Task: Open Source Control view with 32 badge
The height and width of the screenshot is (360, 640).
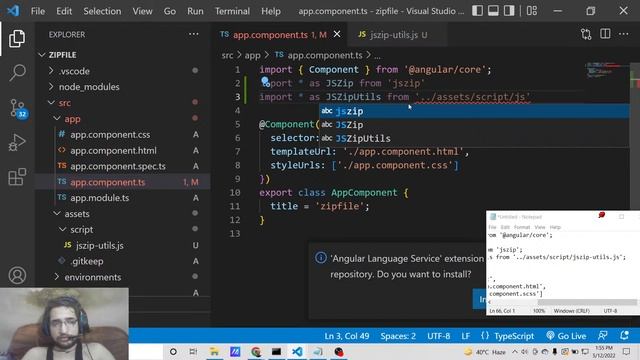Action: coord(18,108)
